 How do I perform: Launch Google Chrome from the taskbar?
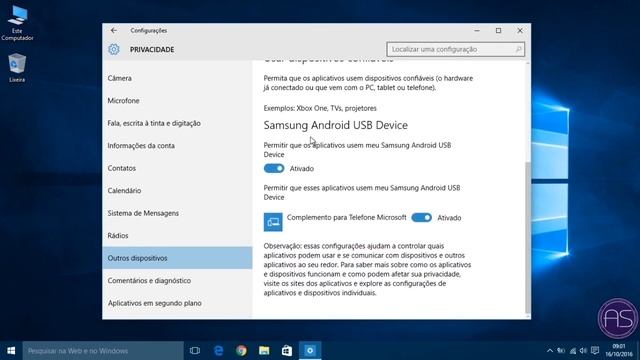[241, 351]
